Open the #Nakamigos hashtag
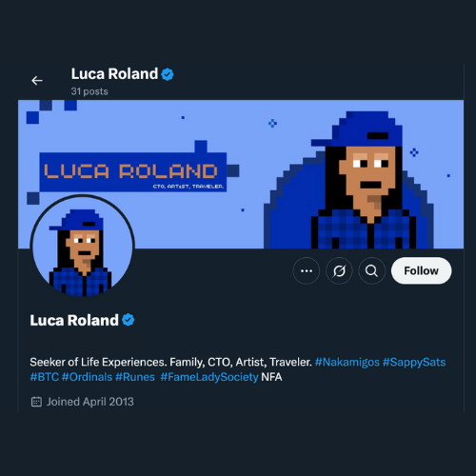The width and height of the screenshot is (476, 476). coord(347,362)
